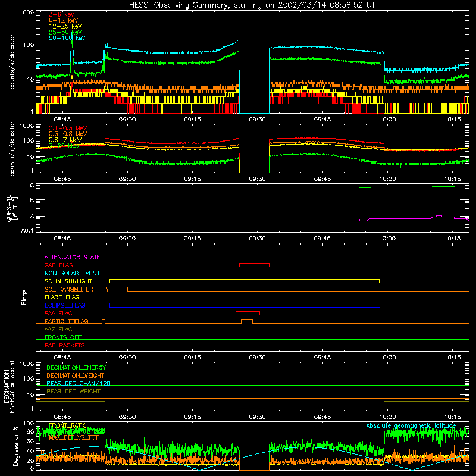Select the 'ECLIPSE_FLAG' flag label
This screenshot has height=476, width=476.
click(65, 305)
